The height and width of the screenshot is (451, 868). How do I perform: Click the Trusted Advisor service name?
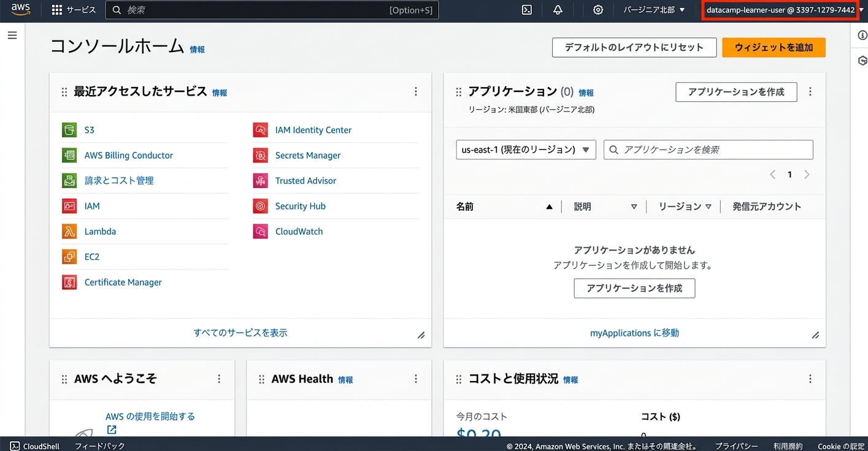coord(305,181)
